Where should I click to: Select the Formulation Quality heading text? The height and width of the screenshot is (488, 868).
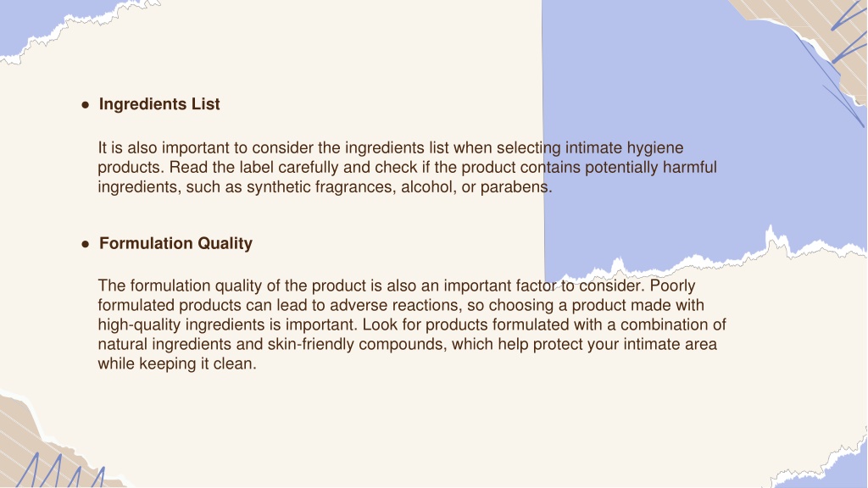click(x=175, y=243)
